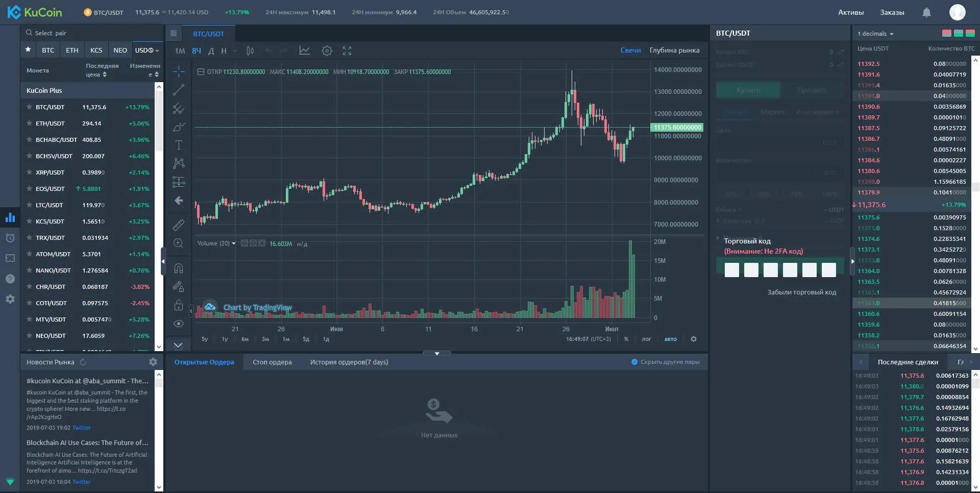Open the sidebar settings gear

tap(10, 299)
